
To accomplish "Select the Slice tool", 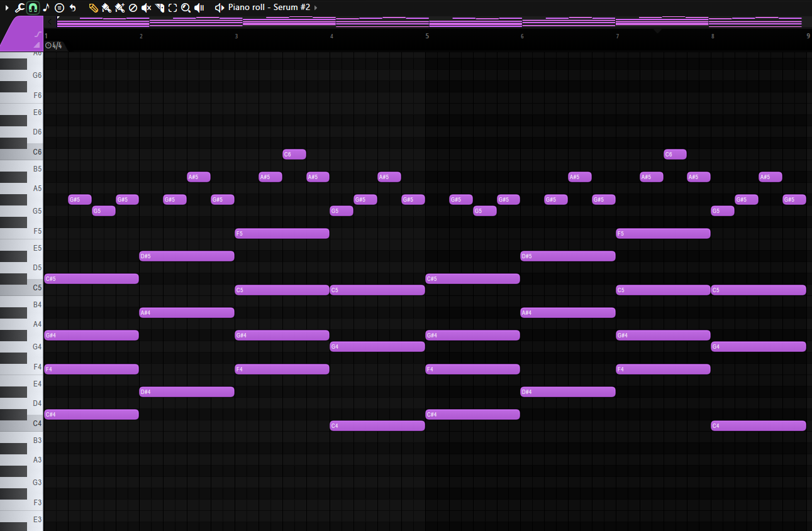I will pos(159,8).
